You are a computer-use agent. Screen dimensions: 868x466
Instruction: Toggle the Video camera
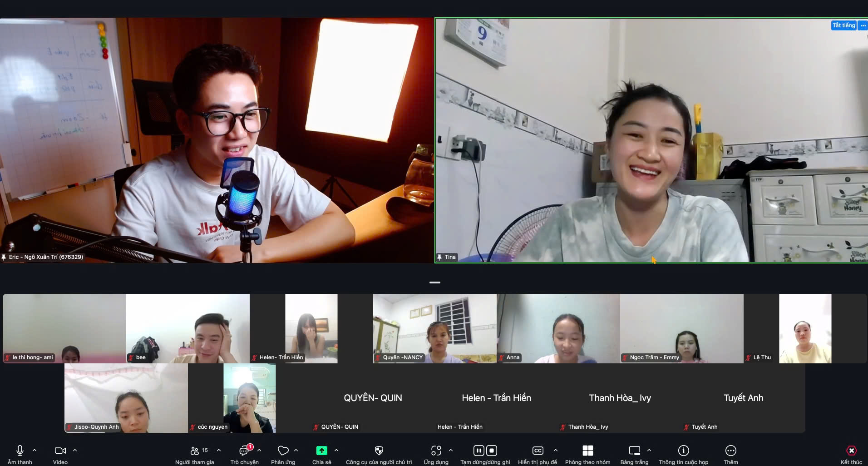click(60, 451)
